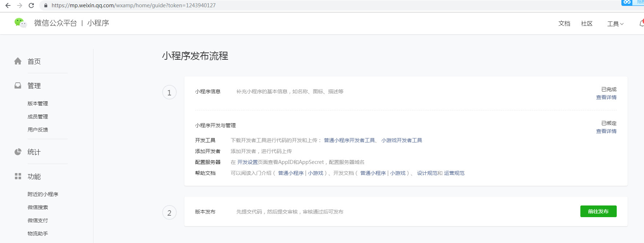Open the 运营规范 link
This screenshot has height=243, width=644.
pyautogui.click(x=454, y=173)
